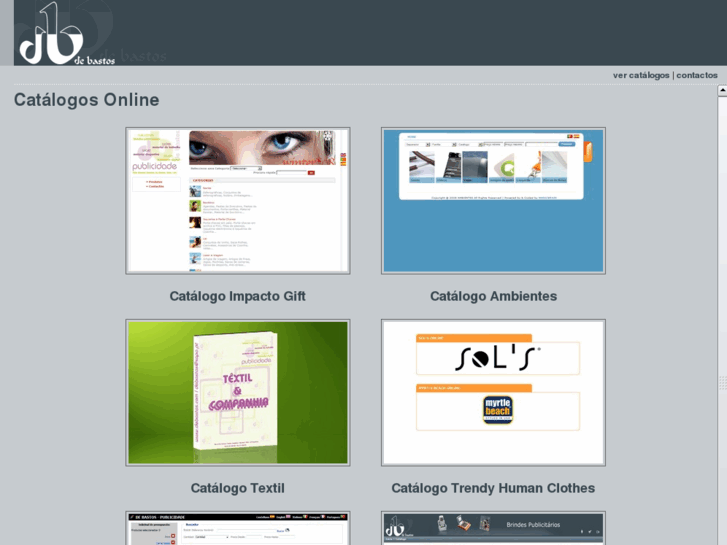
Task: Click the scrollbar up arrow
Action: 722,90
